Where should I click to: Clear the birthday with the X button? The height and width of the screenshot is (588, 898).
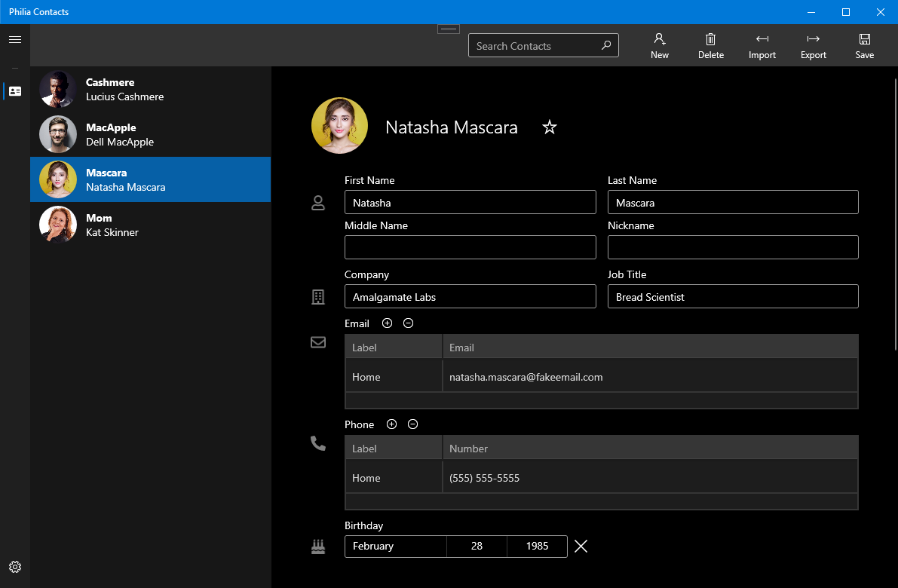[x=581, y=547]
